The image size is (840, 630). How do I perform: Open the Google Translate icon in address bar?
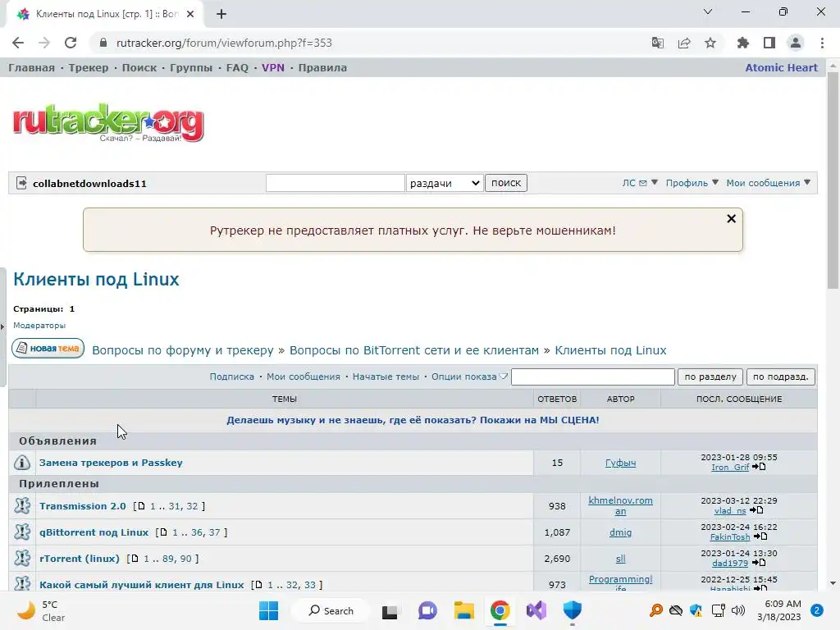[x=657, y=43]
